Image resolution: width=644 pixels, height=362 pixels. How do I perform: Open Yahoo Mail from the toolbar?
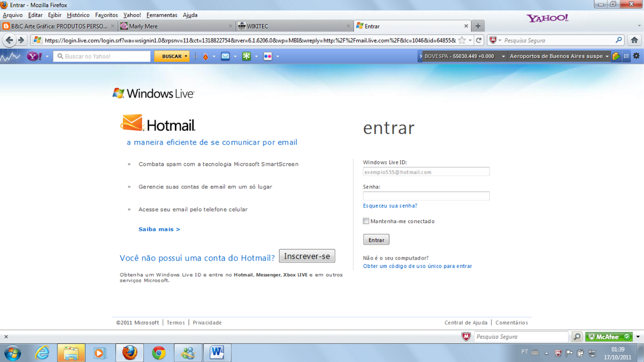[x=225, y=56]
